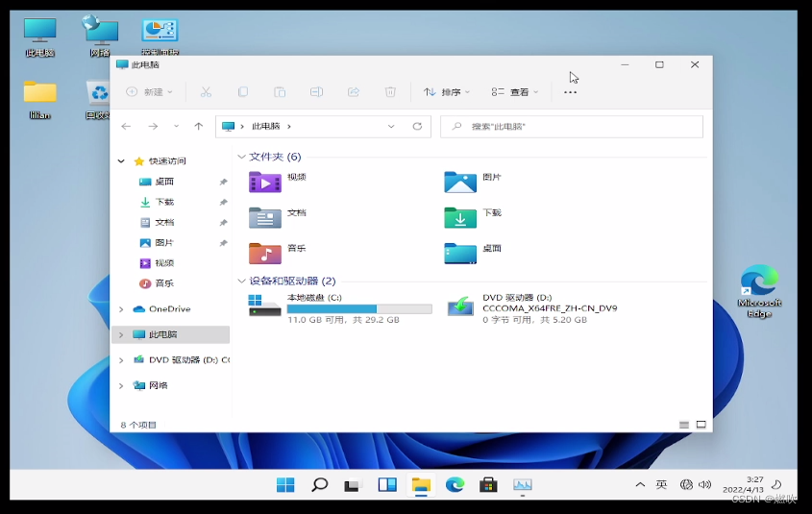Expand the 此电脑 tree node
Image resolution: width=812 pixels, height=514 pixels.
pyautogui.click(x=121, y=335)
